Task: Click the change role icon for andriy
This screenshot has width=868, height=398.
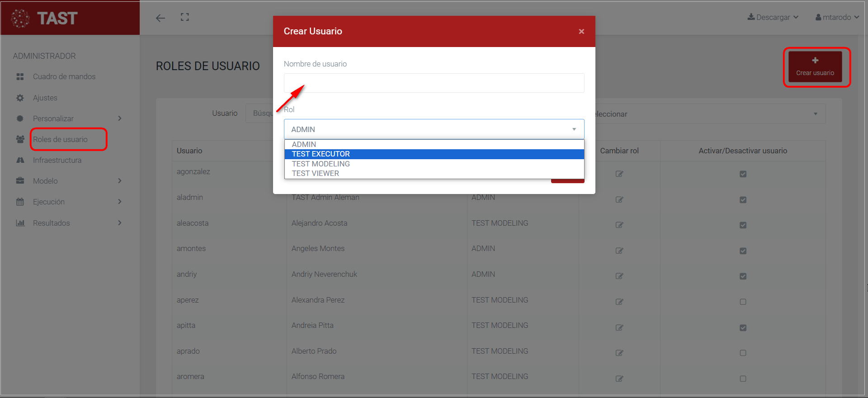Action: 619,276
